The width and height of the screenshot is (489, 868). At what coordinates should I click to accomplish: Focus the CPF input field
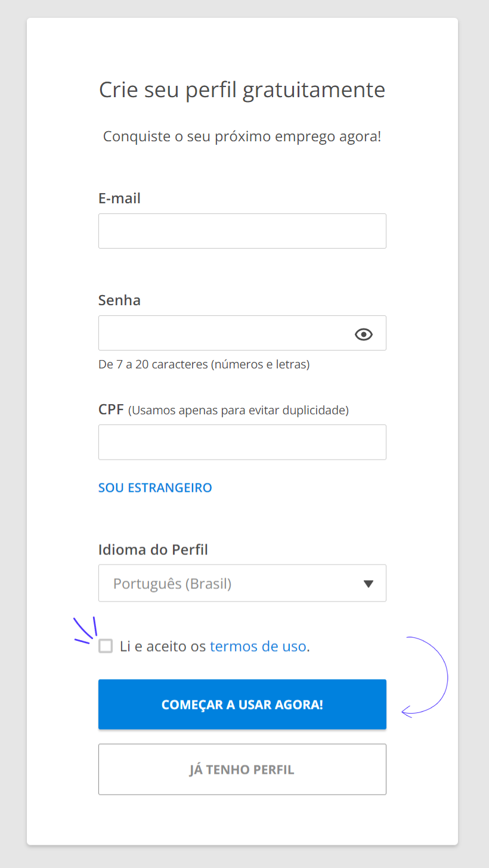(x=242, y=442)
